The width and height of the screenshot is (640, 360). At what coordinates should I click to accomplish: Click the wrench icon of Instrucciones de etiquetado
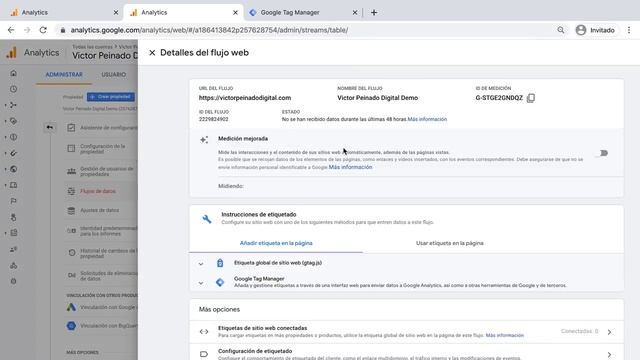pos(207,219)
